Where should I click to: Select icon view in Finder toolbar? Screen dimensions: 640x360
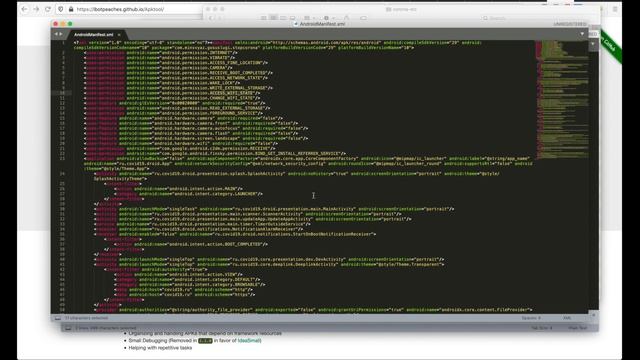coord(264,18)
